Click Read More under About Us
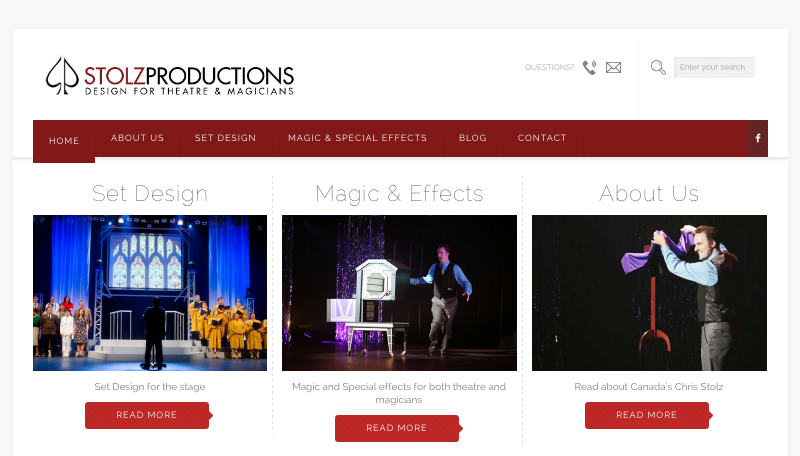The width and height of the screenshot is (800, 456). tap(647, 415)
